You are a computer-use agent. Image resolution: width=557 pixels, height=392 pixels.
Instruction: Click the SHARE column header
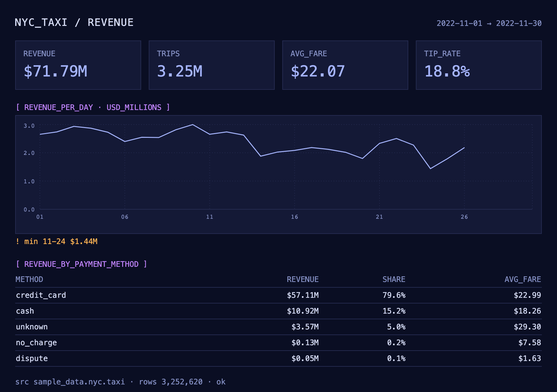pyautogui.click(x=394, y=279)
